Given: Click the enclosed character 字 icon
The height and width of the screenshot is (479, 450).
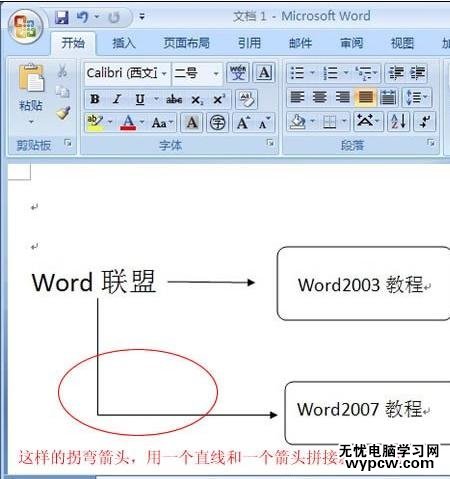Looking at the screenshot, I should 217,122.
